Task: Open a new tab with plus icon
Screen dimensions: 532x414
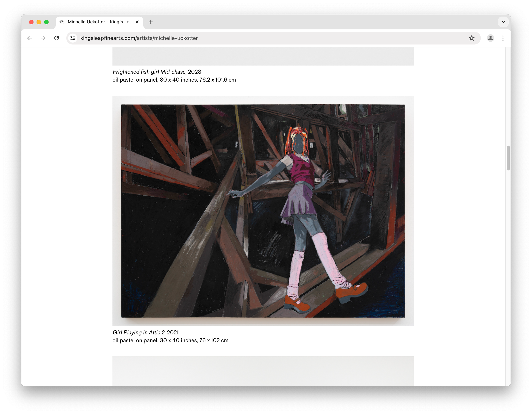Action: click(151, 22)
